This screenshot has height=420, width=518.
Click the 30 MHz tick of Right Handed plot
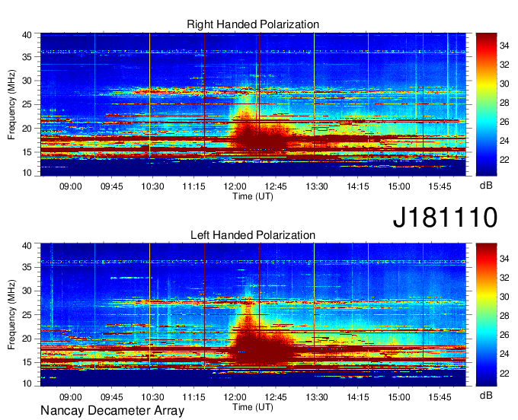coord(27,81)
